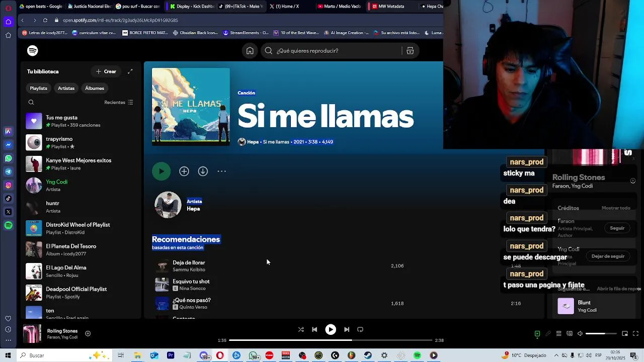This screenshot has height=362, width=644.
Task: Click Si me llamas album cover
Action: [191, 107]
